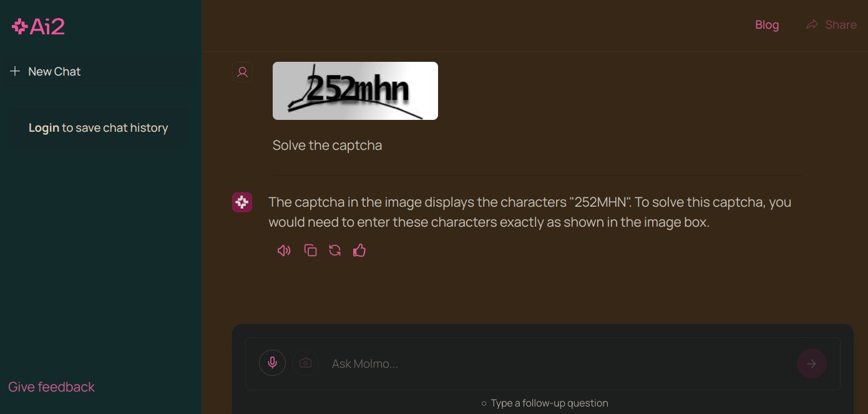Viewport: 868px width, 414px height.
Task: Click the user avatar icon beside the captcha
Action: click(243, 72)
